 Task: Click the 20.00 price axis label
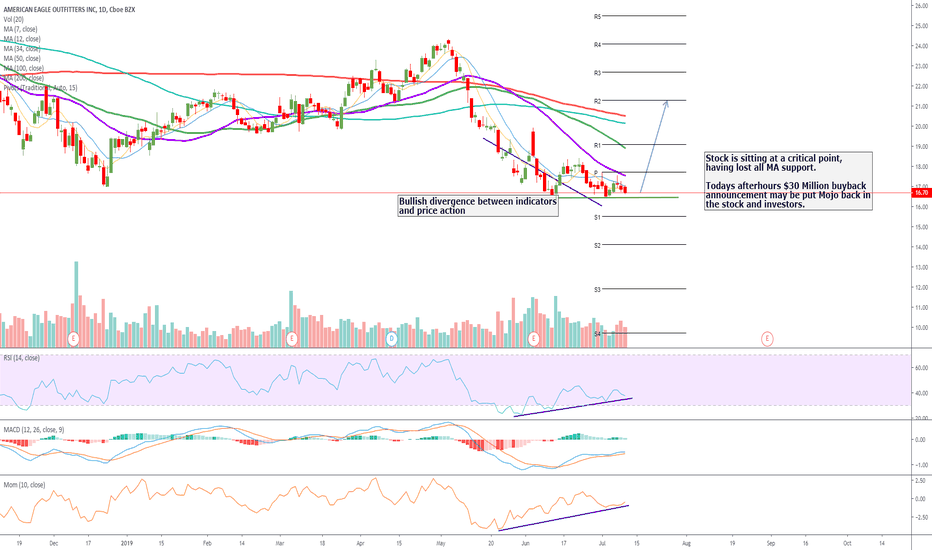922,127
